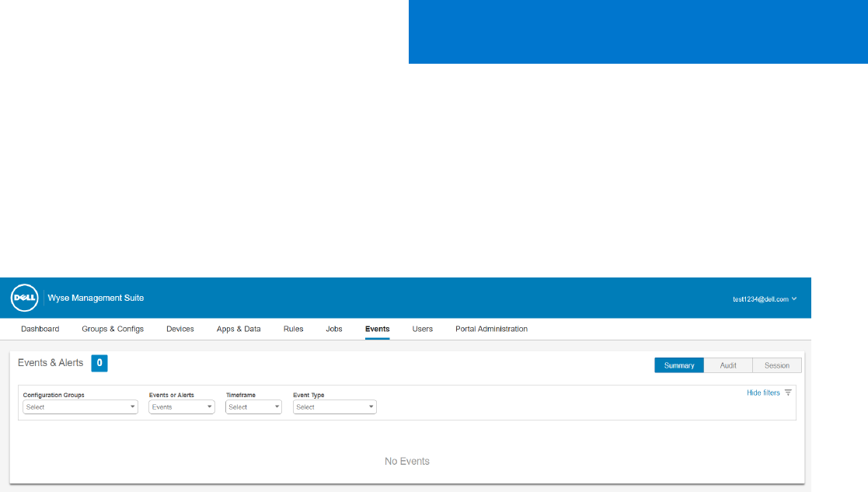Select the Events tab
The image size is (868, 492).
click(377, 329)
